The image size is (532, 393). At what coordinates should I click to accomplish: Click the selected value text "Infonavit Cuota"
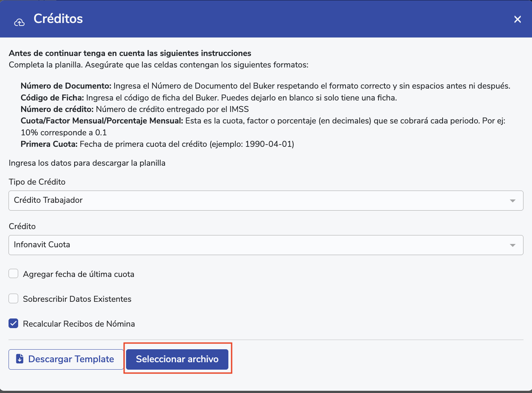42,245
